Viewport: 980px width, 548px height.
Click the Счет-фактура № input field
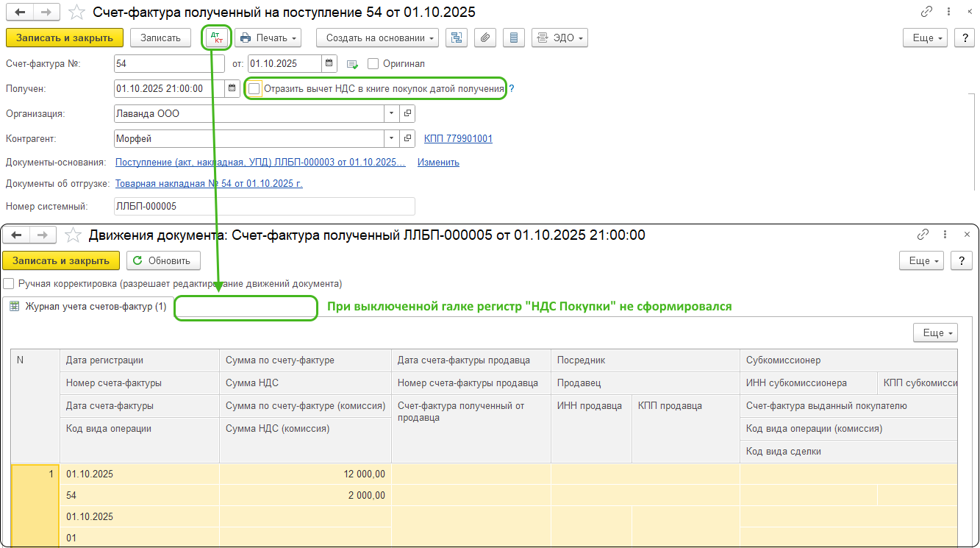159,63
